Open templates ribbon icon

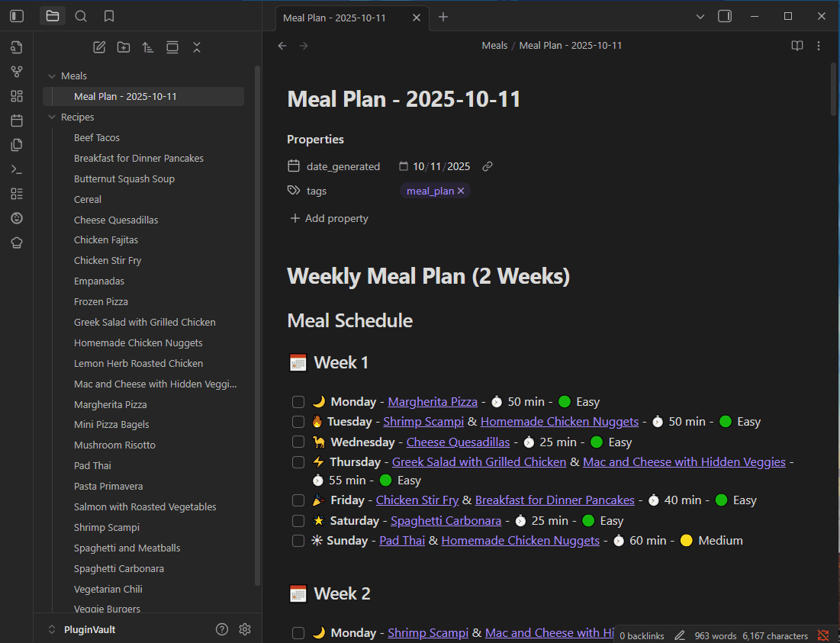click(x=17, y=145)
